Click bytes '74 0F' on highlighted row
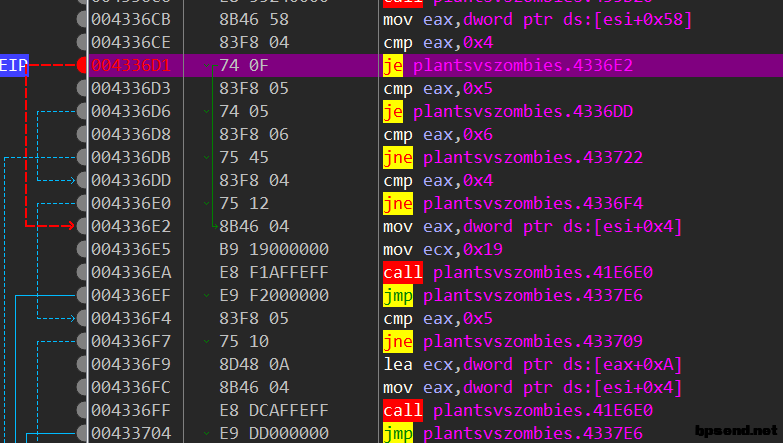The image size is (783, 443). (x=244, y=65)
